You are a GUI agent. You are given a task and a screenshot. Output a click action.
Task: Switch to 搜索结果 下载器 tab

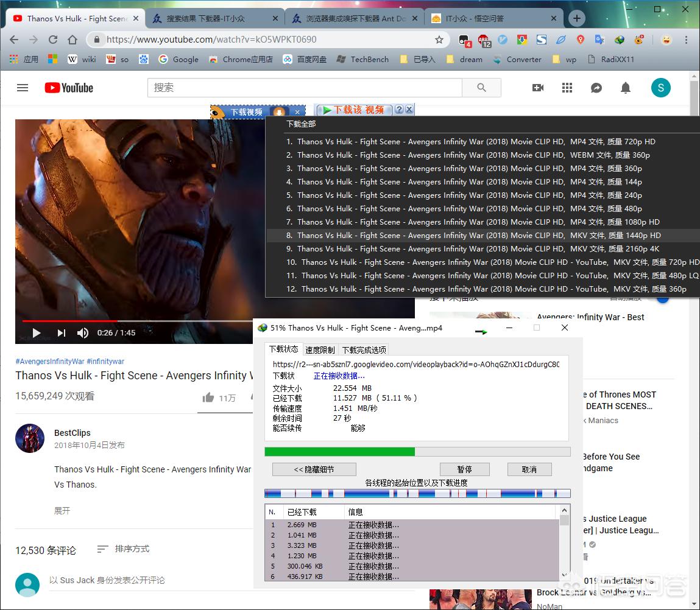214,18
